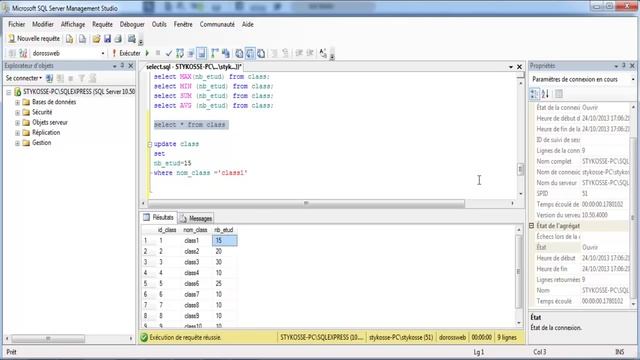
Task: Open the Outils menu
Action: pos(159,24)
